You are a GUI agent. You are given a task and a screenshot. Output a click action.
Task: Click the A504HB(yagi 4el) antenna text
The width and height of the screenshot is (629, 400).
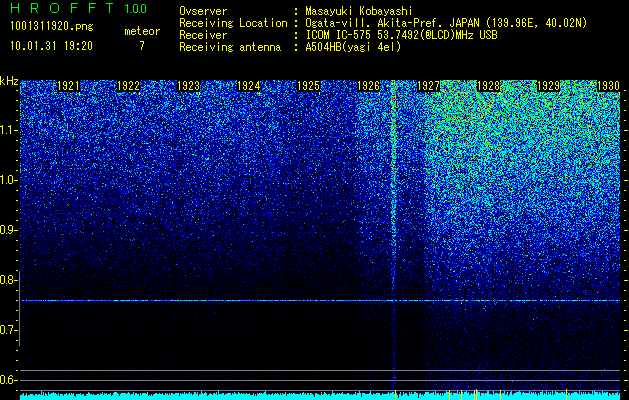click(x=353, y=47)
